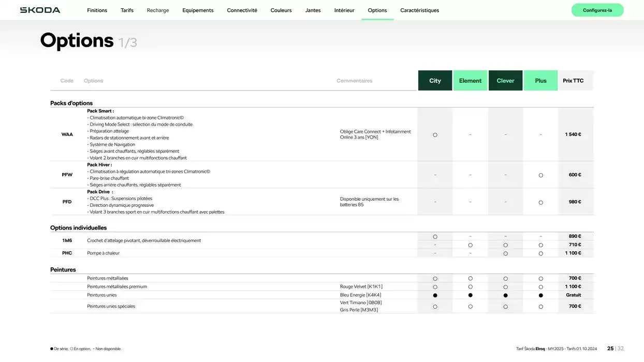Viewport: 644px width, 362px height.
Task: Open the Equipements tab
Action: tap(198, 10)
